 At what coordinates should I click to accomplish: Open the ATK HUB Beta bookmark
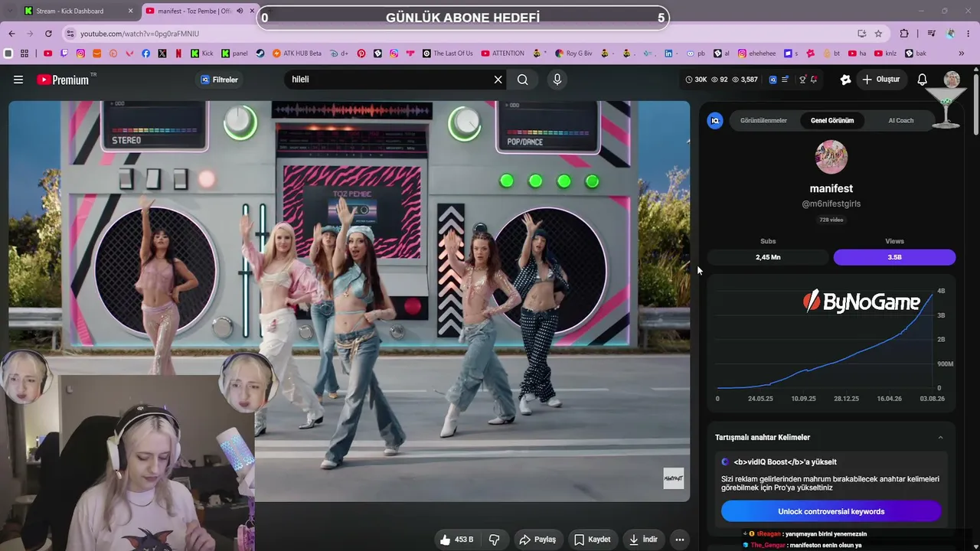coord(297,54)
